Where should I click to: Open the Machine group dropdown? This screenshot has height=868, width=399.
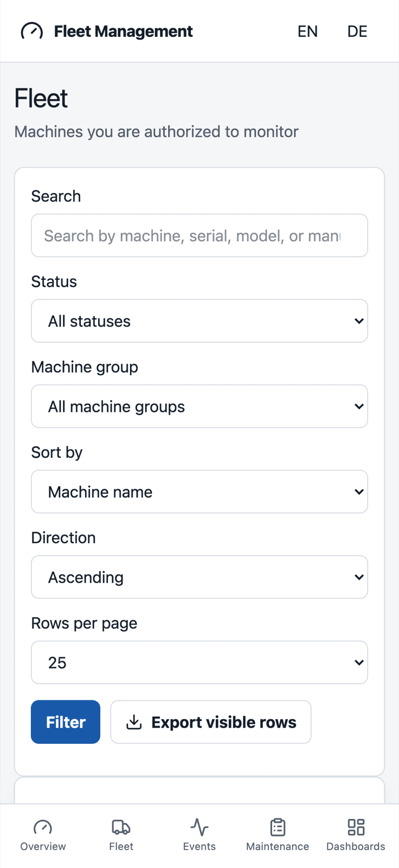[x=200, y=406]
